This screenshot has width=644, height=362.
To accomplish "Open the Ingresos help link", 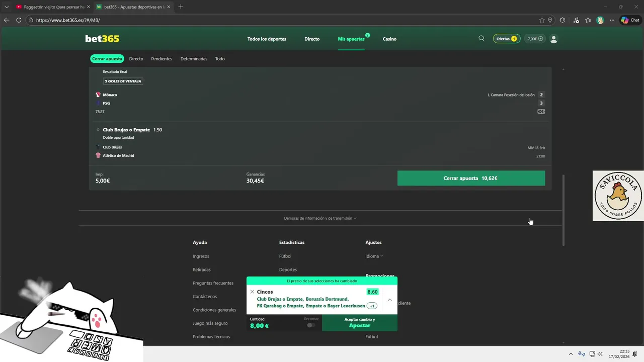I will pyautogui.click(x=201, y=256).
